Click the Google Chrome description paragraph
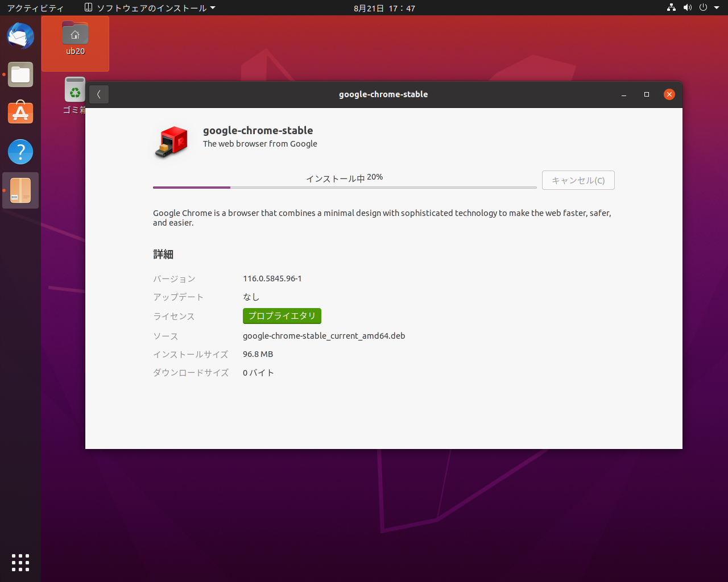The image size is (728, 582). (x=382, y=218)
